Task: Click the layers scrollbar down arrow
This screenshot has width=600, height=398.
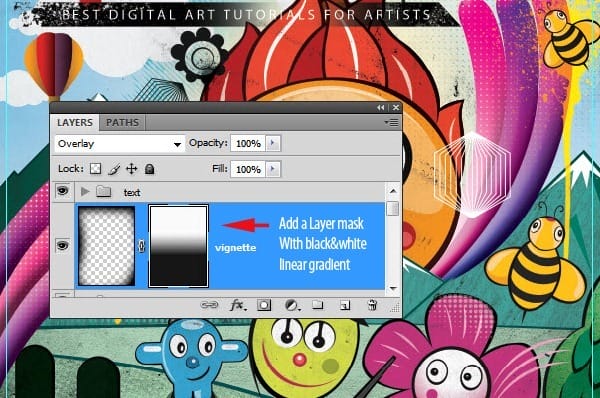Action: [393, 289]
